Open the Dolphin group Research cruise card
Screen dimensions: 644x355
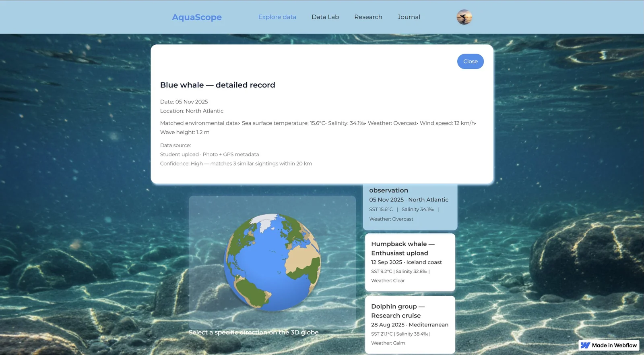coord(410,325)
